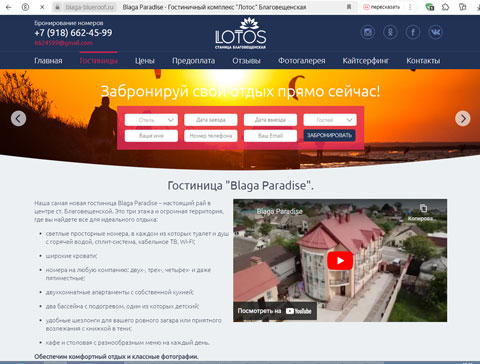The height and width of the screenshot is (364, 480).
Task: Open the VK social icon
Action: [x=435, y=32]
